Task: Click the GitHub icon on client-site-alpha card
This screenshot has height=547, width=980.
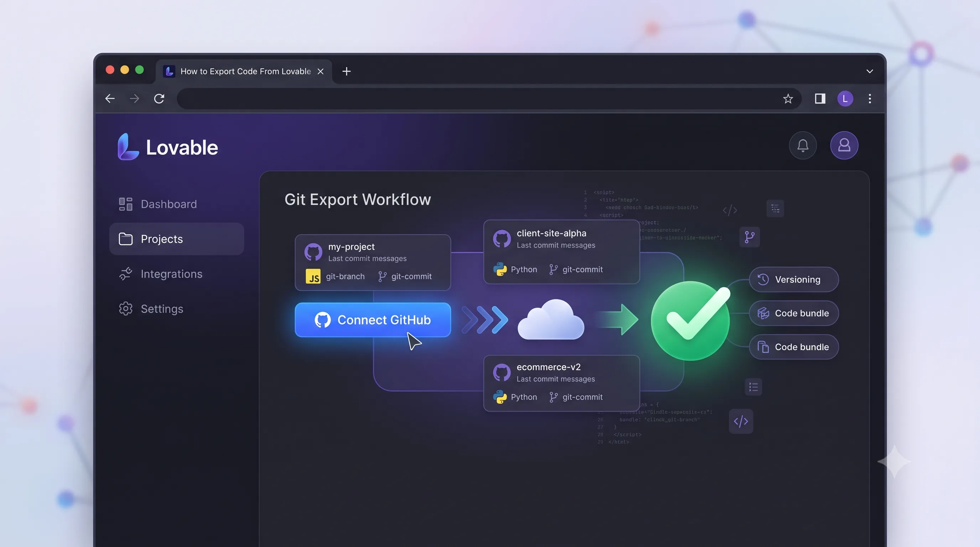Action: pos(502,239)
